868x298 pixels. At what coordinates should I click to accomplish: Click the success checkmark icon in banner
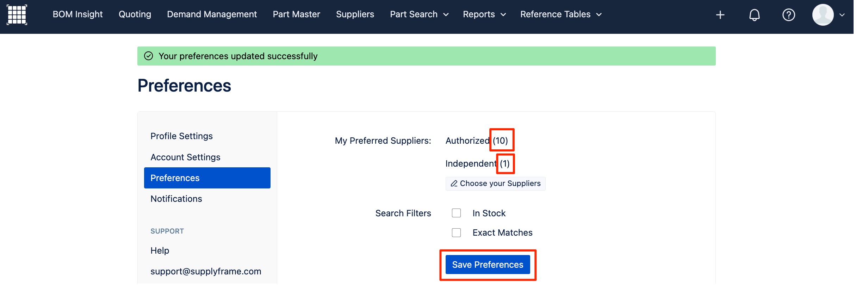149,56
